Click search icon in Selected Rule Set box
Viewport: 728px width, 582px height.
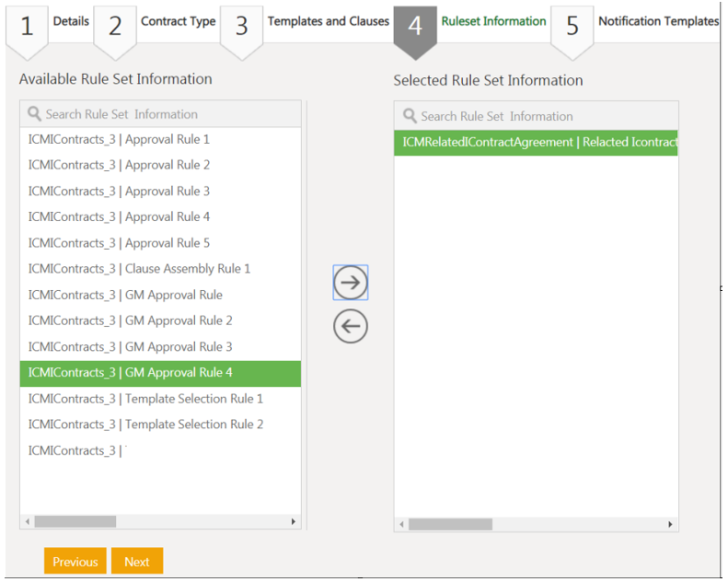[x=410, y=116]
